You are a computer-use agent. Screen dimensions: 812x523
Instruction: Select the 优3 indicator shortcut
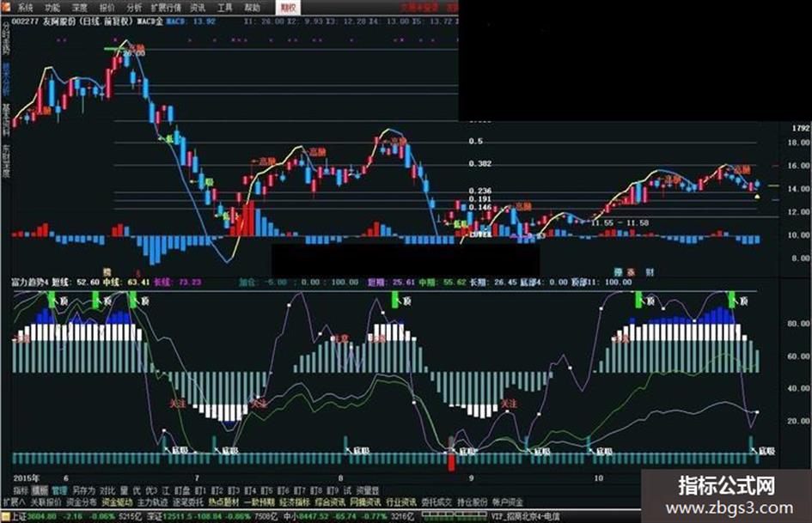pos(150,490)
